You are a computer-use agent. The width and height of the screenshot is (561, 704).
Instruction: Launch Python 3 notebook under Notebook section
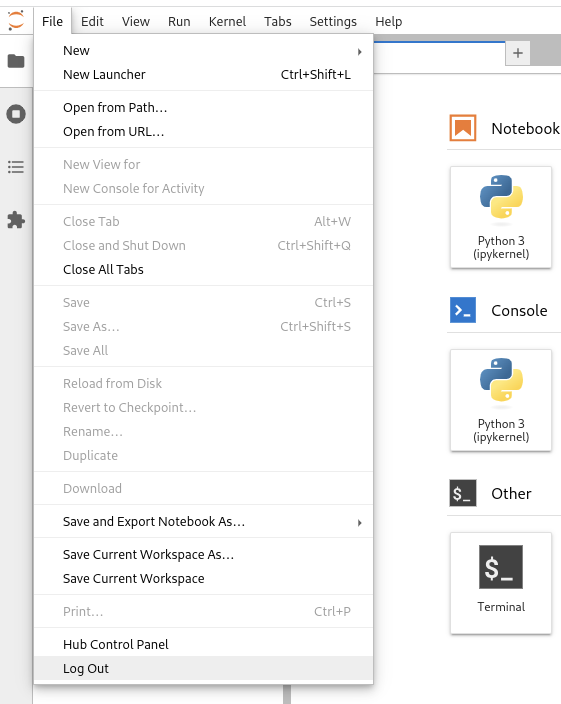[x=501, y=217]
